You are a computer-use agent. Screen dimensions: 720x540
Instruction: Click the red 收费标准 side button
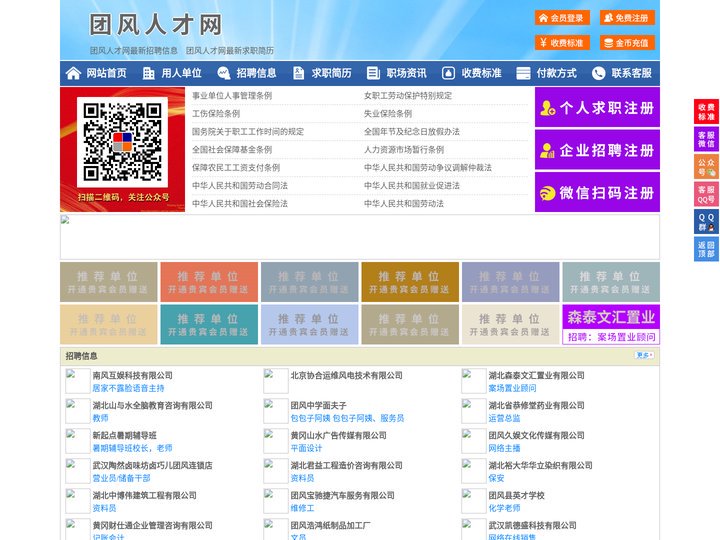click(x=706, y=112)
